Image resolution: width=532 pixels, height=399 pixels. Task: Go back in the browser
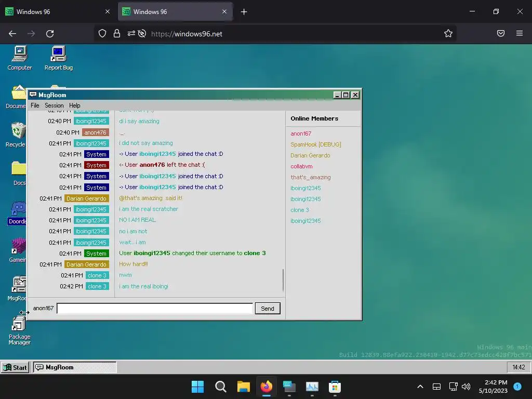tap(12, 34)
